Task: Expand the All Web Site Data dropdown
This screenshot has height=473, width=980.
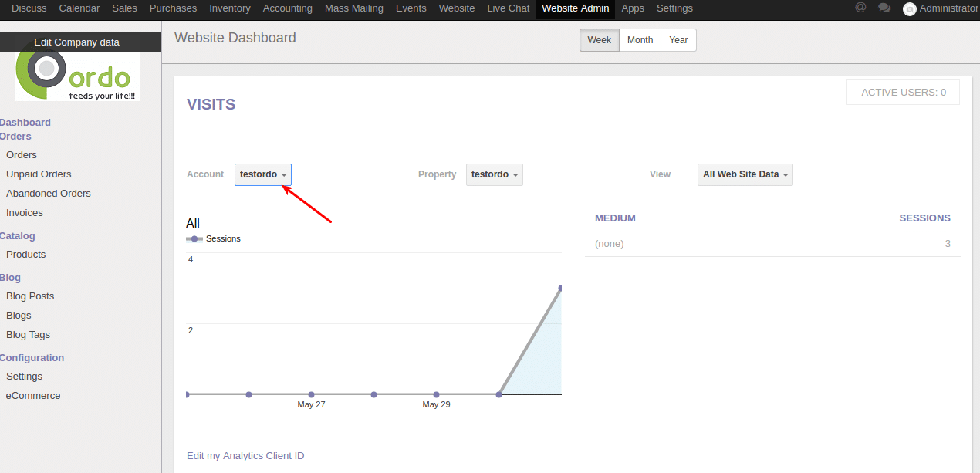Action: [x=745, y=174]
